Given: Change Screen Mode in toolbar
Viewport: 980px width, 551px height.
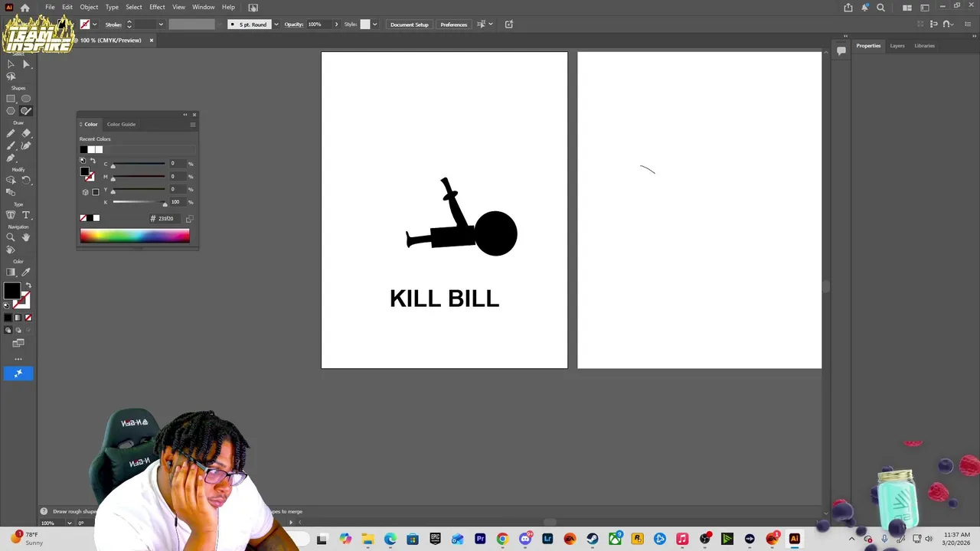Looking at the screenshot, I should coord(18,343).
